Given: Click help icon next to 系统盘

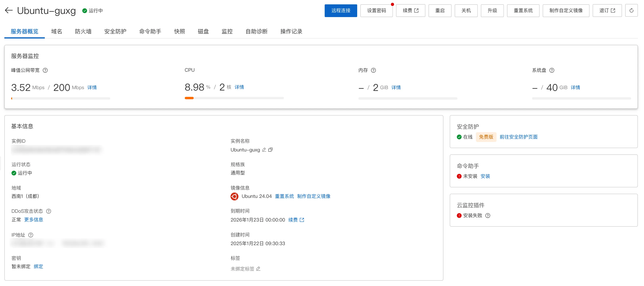Looking at the screenshot, I should 552,70.
